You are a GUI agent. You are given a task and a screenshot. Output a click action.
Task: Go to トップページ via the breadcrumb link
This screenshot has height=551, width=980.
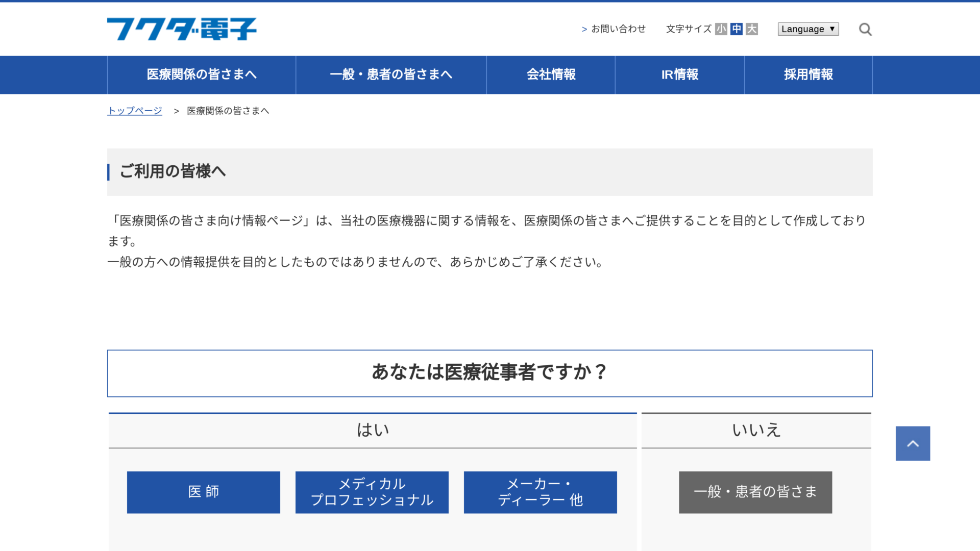tap(134, 110)
